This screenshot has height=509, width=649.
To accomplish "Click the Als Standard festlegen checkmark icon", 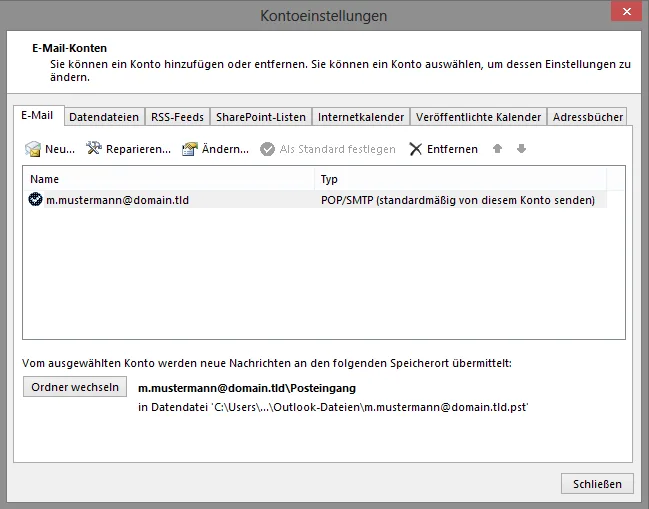I will 267,149.
